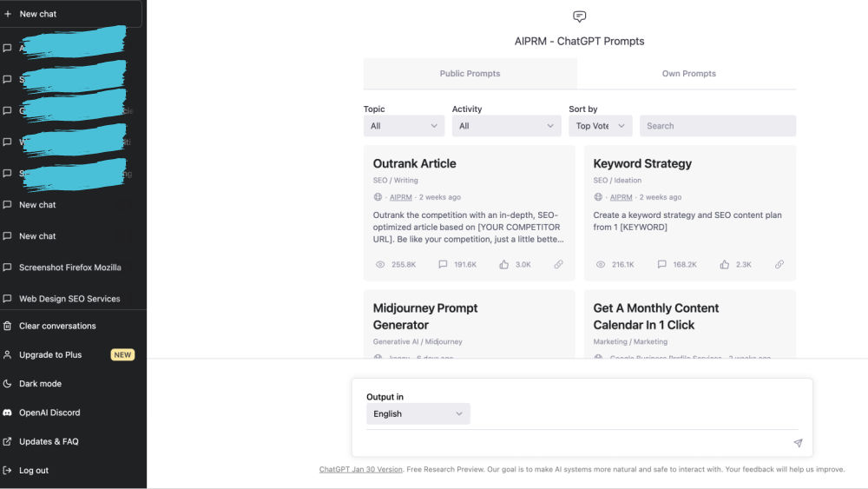868x489 pixels.
Task: Click the NEW badge on Upgrade to Plus
Action: [122, 355]
